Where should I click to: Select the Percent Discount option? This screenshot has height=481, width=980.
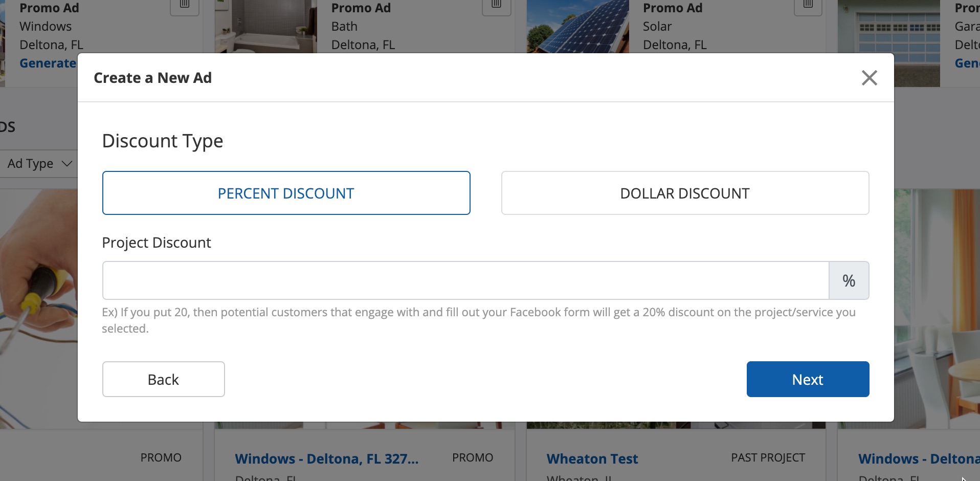click(286, 193)
